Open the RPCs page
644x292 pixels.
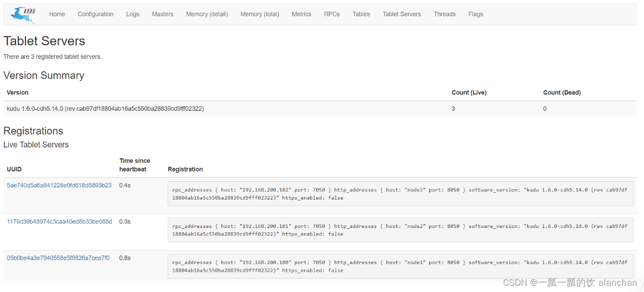pyautogui.click(x=332, y=14)
